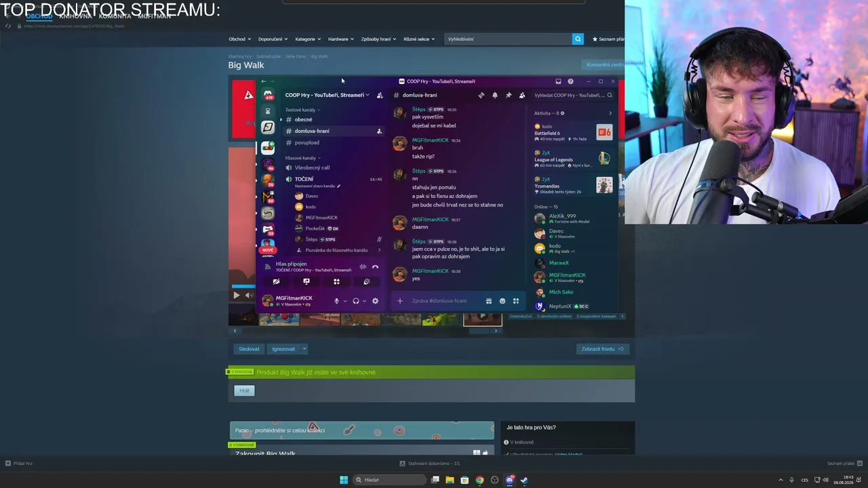868x488 pixels.
Task: Open the COOP Hry server dropdown menu
Action: pyautogui.click(x=327, y=95)
